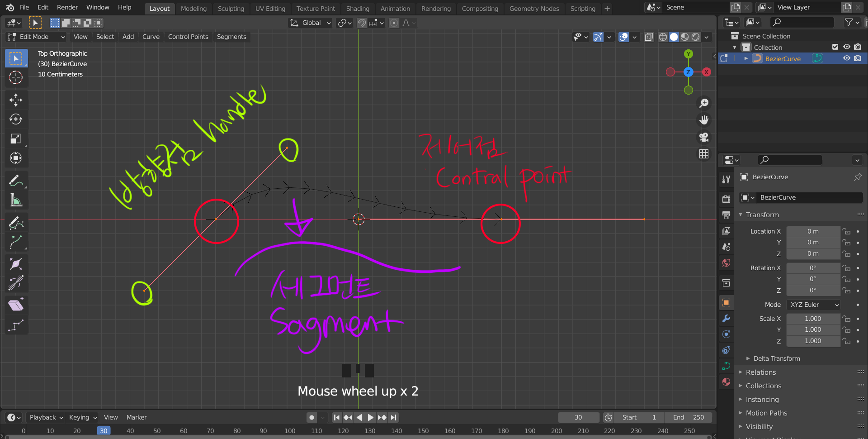Expand the Collections panel

[x=763, y=386]
